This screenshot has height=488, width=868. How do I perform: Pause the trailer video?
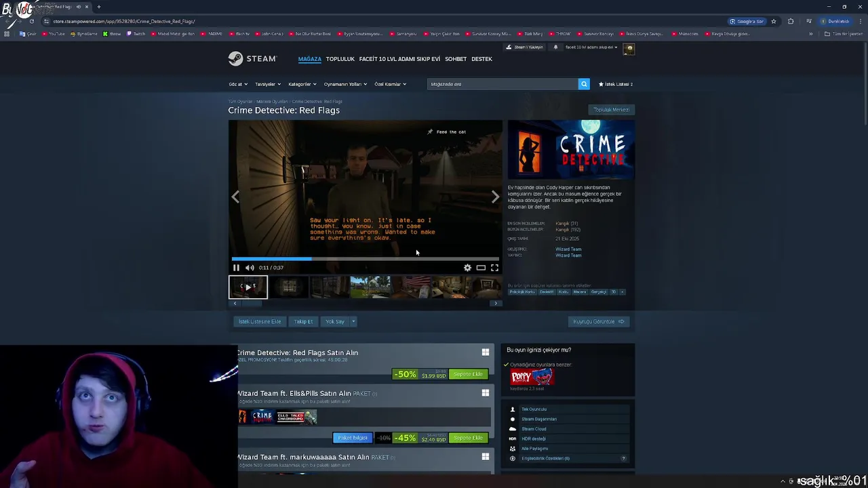236,268
